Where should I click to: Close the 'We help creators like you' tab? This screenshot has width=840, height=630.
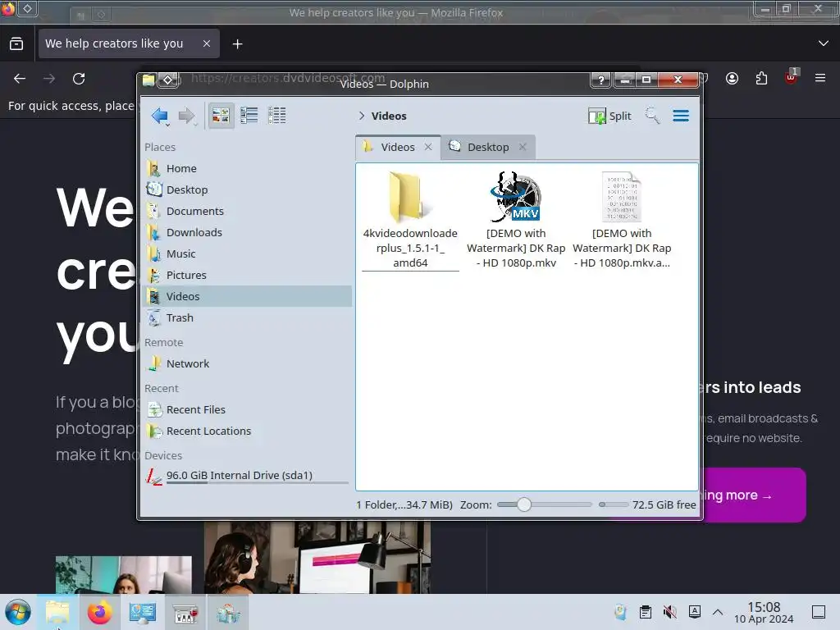coord(206,43)
